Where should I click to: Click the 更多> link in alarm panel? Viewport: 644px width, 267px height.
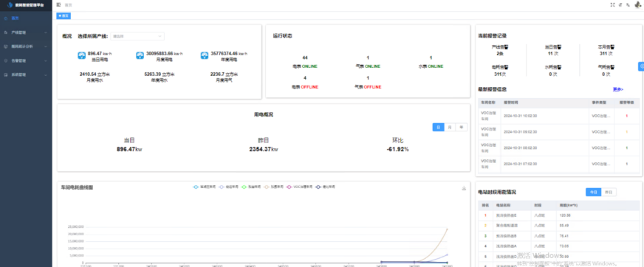point(618,89)
